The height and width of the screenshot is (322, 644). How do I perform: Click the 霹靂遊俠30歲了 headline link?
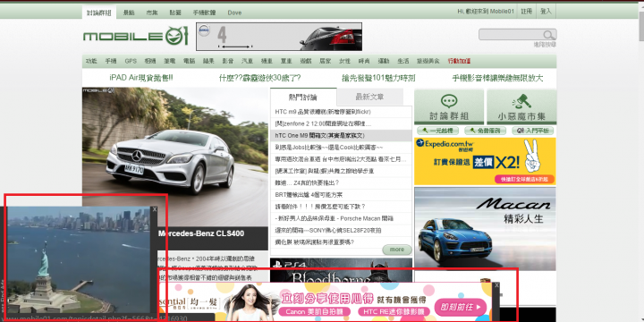tap(259, 78)
